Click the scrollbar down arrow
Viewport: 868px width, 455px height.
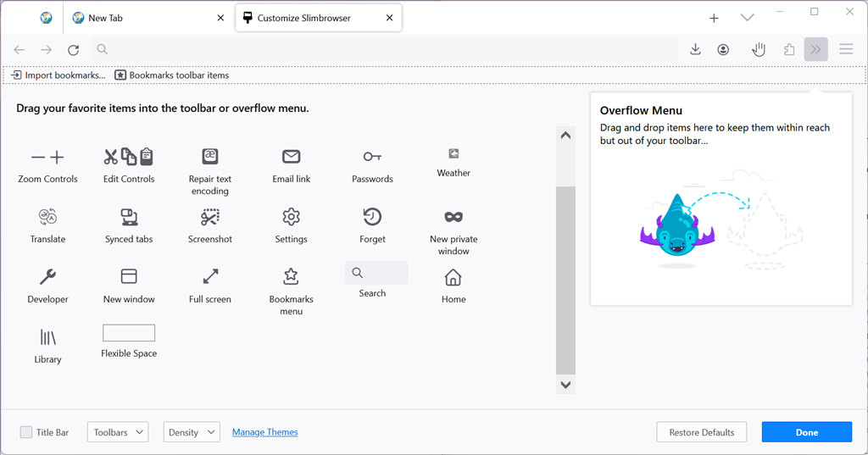(x=565, y=385)
